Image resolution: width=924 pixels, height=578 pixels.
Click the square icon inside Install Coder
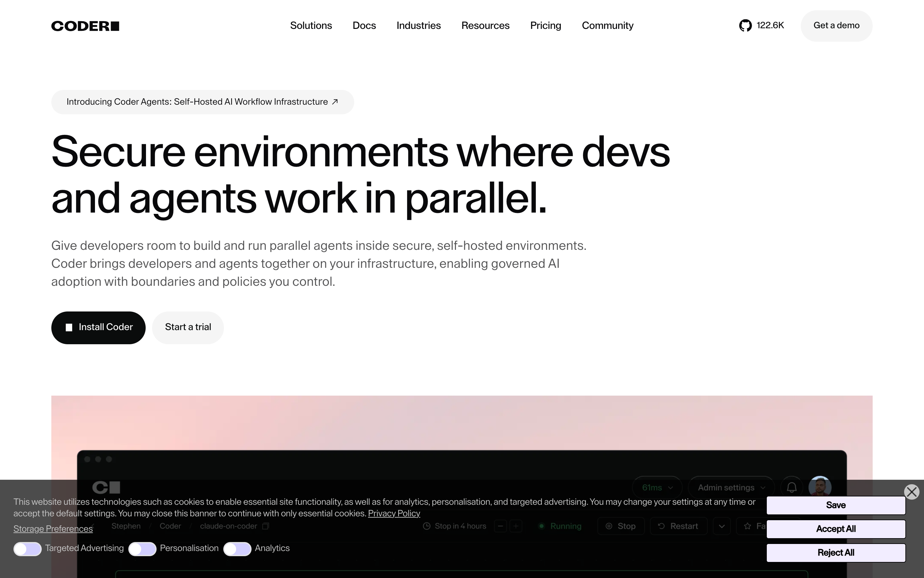pos(69,328)
